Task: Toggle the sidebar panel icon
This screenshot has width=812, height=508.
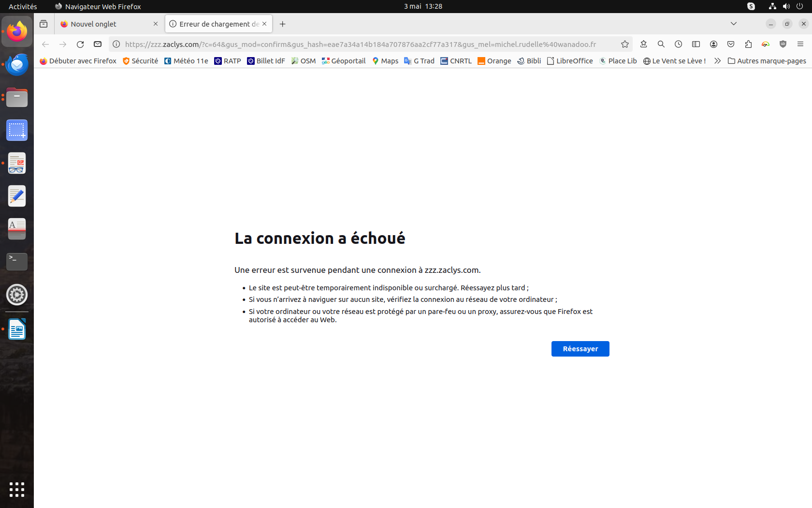Action: click(696, 45)
